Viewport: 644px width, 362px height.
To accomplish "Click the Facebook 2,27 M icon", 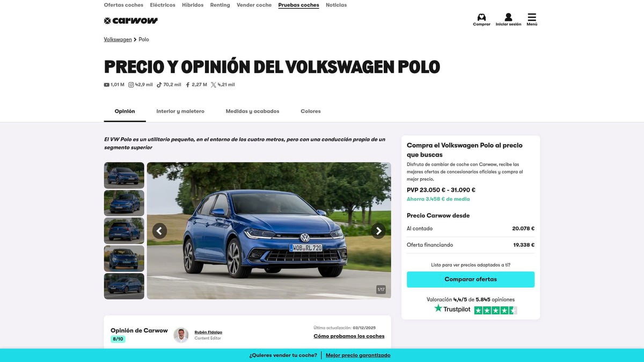I will coord(188,85).
